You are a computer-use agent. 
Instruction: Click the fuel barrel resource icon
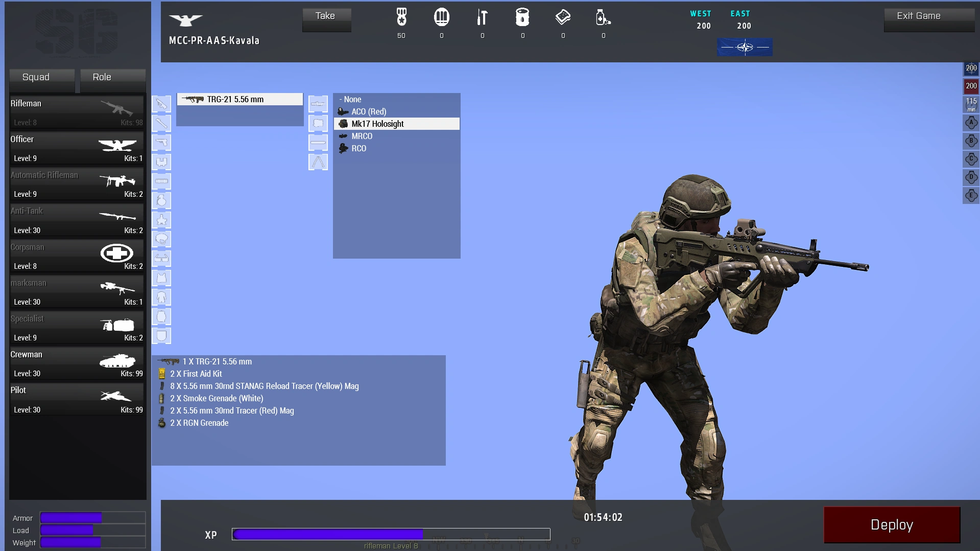pos(522,18)
